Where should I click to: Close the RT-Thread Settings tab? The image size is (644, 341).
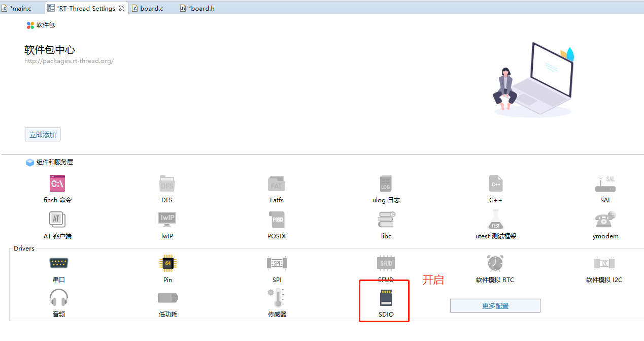[x=121, y=8]
